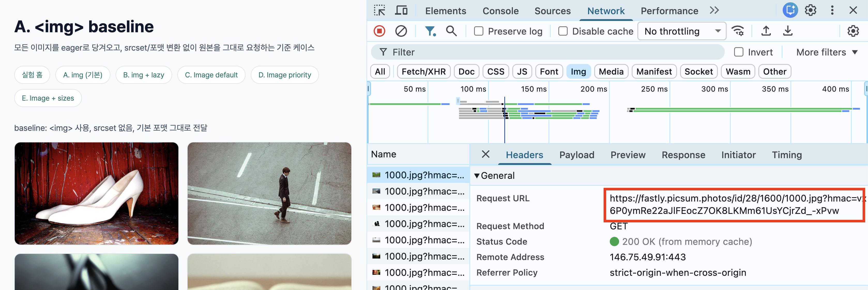
Task: Toggle the device toolbar icon
Action: click(x=401, y=11)
